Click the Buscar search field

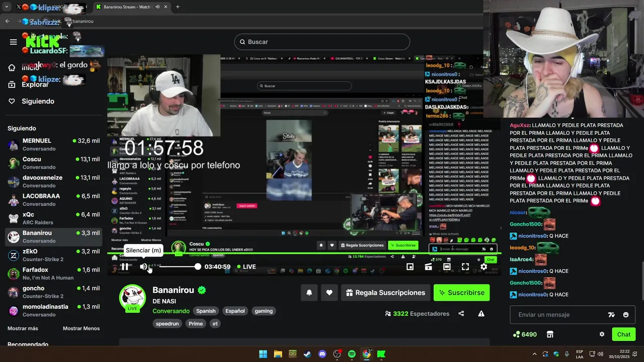pos(322,42)
